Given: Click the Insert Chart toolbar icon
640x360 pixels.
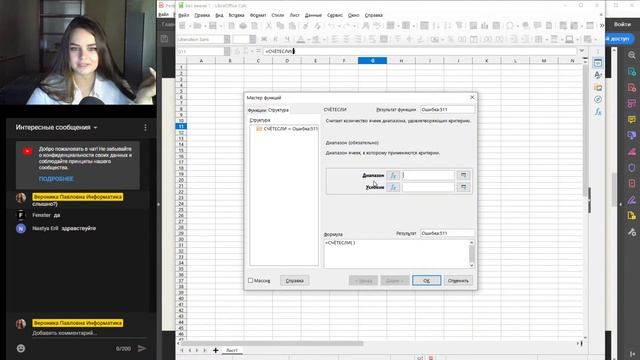Looking at the screenshot, I should click(x=484, y=26).
